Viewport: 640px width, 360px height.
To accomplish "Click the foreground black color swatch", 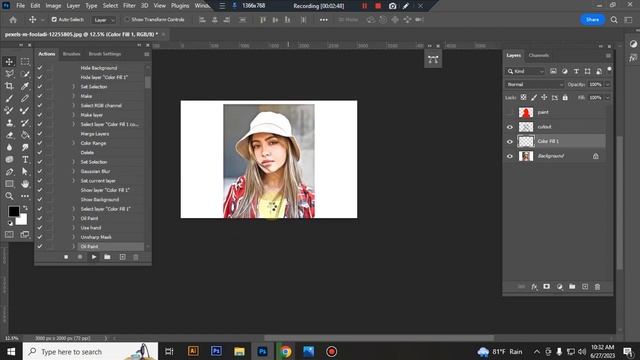I will (13, 211).
